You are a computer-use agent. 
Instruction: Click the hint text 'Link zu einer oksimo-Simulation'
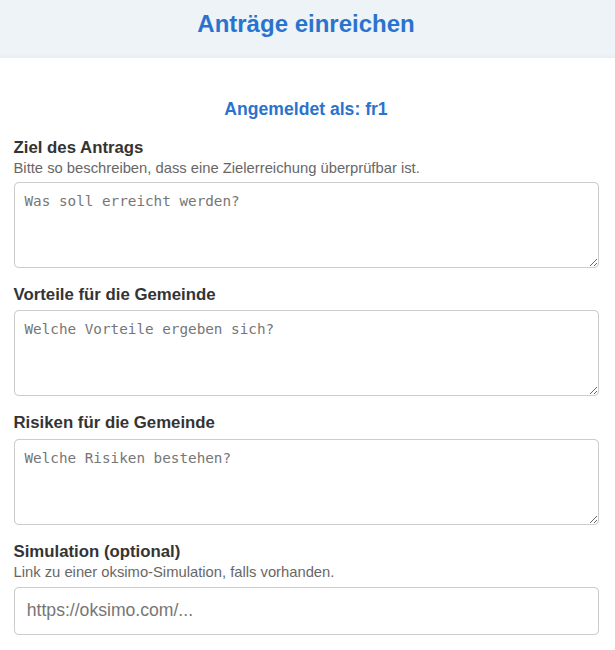click(x=174, y=572)
